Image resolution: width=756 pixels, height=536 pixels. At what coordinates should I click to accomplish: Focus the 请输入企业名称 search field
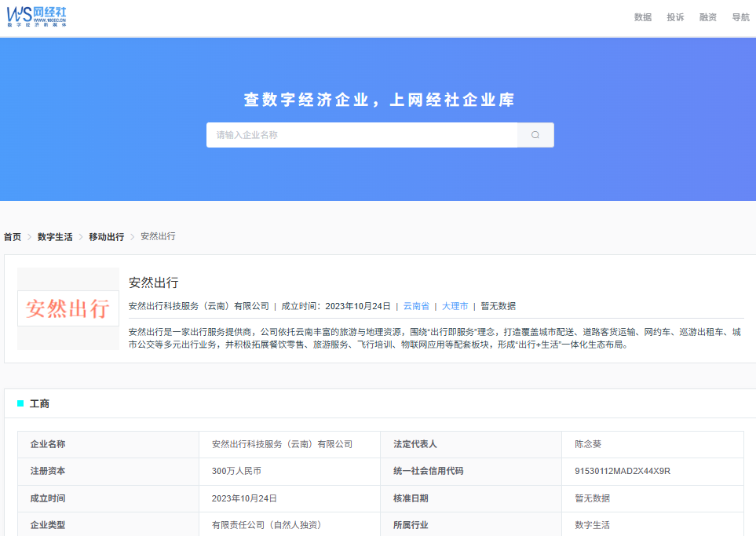point(362,135)
